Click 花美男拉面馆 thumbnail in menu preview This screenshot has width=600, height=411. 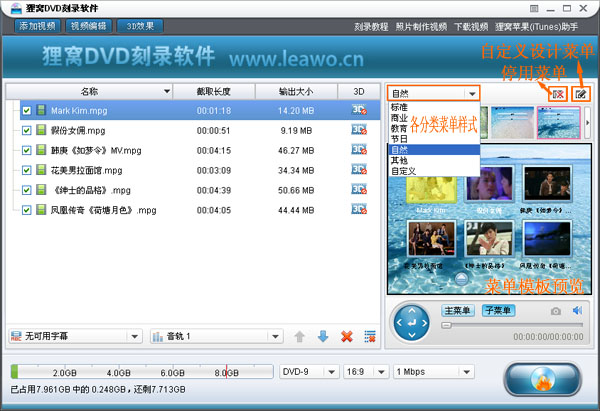pyautogui.click(x=431, y=238)
